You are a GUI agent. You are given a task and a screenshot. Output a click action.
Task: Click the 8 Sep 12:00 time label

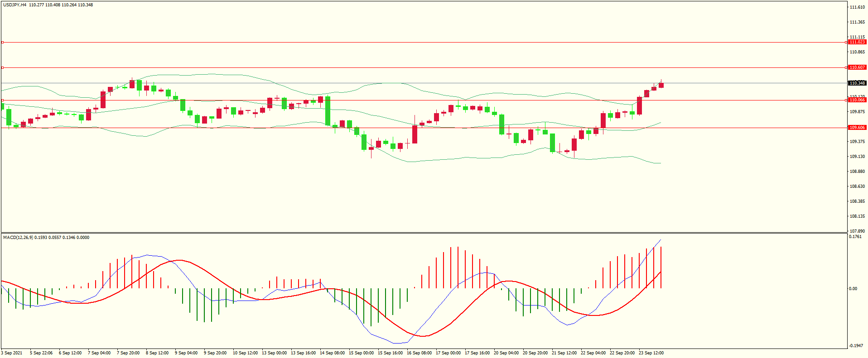pyautogui.click(x=157, y=353)
